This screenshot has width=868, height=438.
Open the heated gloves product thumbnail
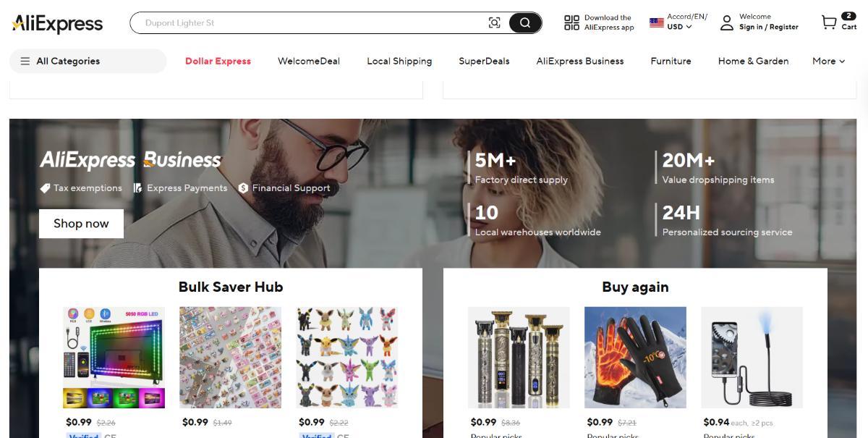click(635, 358)
